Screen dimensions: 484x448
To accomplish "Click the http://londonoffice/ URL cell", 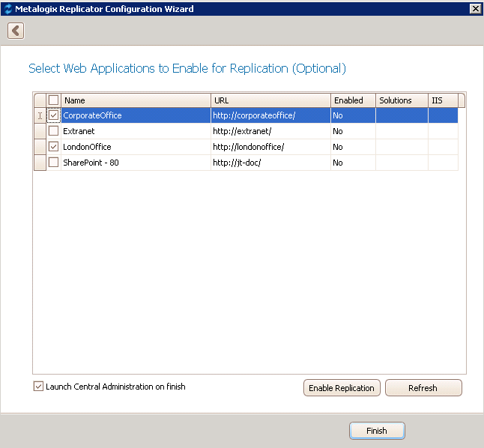I will click(270, 147).
